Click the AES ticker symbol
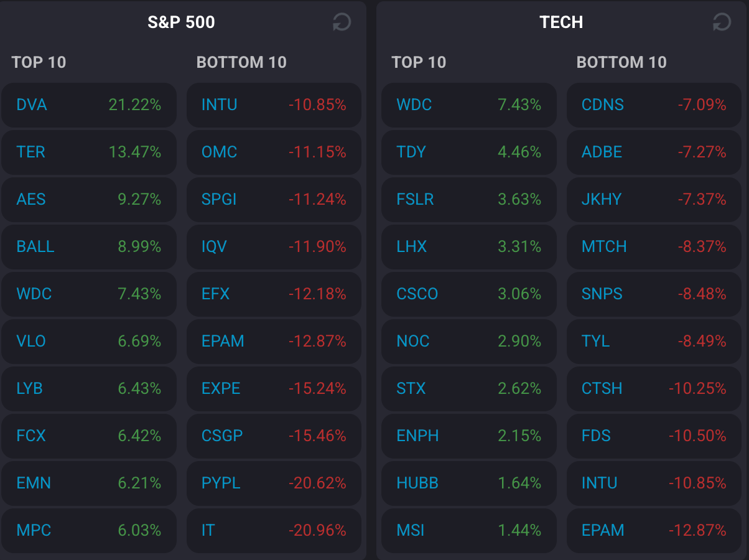This screenshot has width=749, height=560. pyautogui.click(x=31, y=199)
